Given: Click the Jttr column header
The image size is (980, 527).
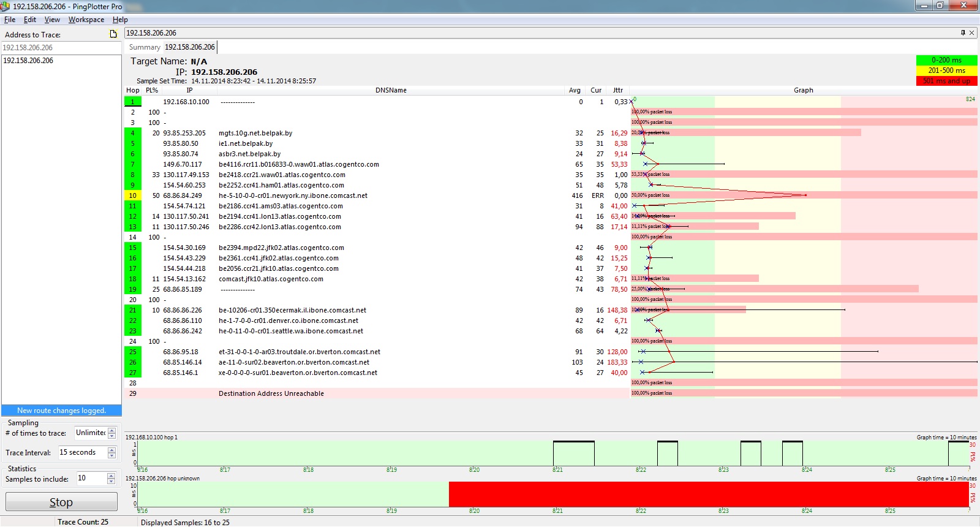Looking at the screenshot, I should pyautogui.click(x=618, y=90).
